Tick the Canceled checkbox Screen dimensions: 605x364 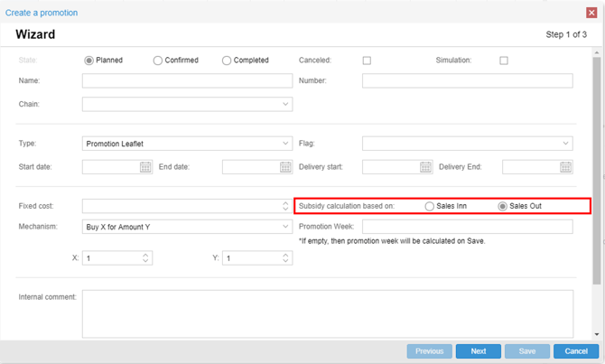[x=367, y=61]
